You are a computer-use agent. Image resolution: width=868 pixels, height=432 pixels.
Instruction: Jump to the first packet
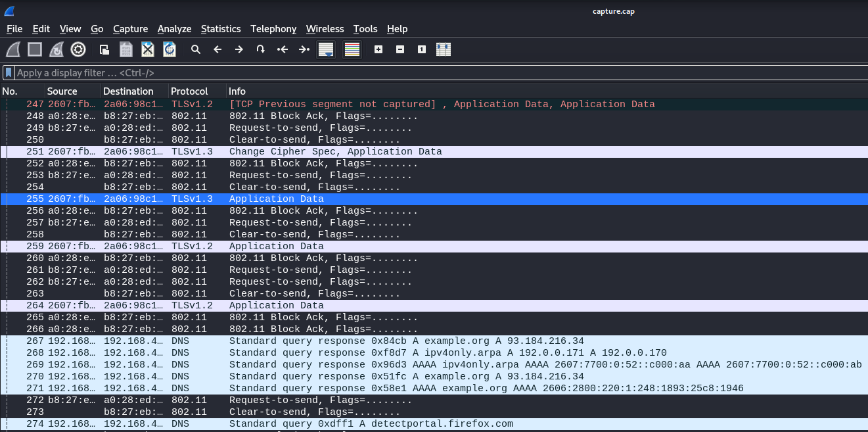(283, 49)
